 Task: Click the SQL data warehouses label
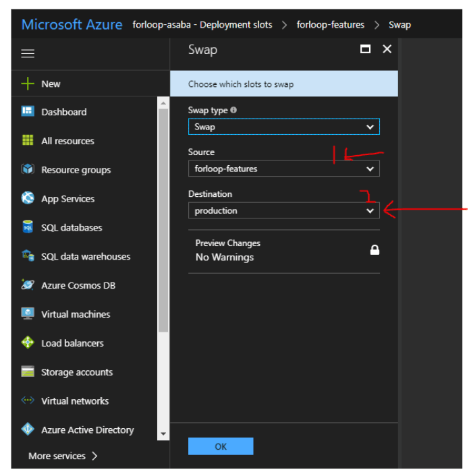pos(86,256)
